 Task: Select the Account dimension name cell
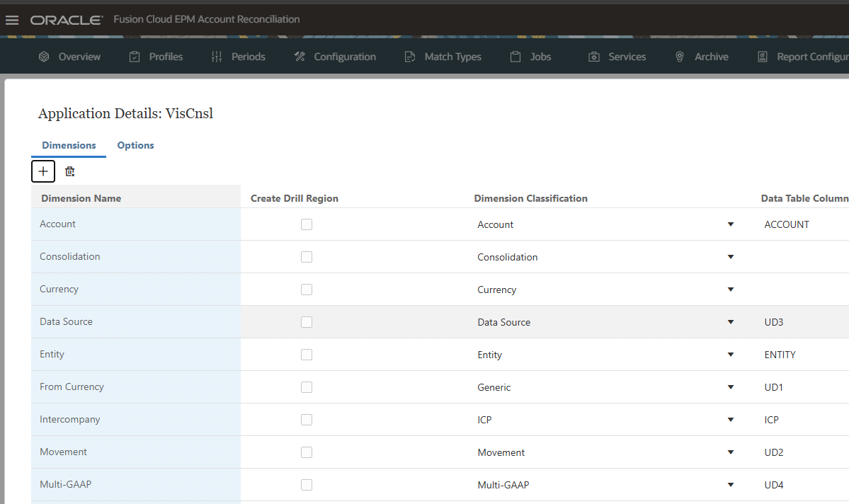point(136,224)
